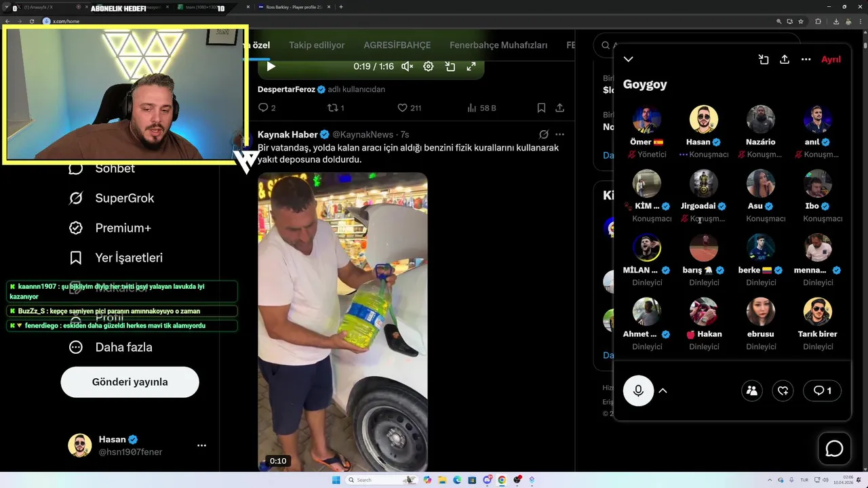868x488 pixels.
Task: Open Sohbet in the sidebar
Action: click(x=102, y=168)
